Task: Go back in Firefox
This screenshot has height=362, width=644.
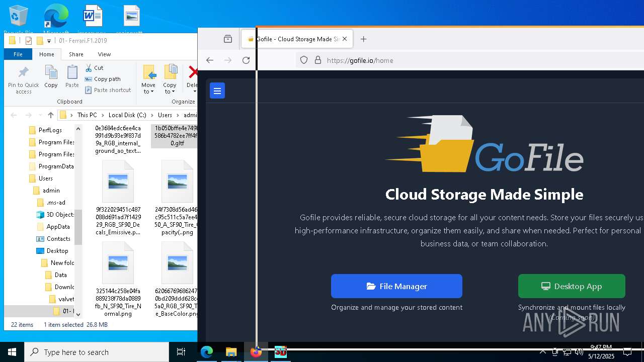Action: [210, 60]
